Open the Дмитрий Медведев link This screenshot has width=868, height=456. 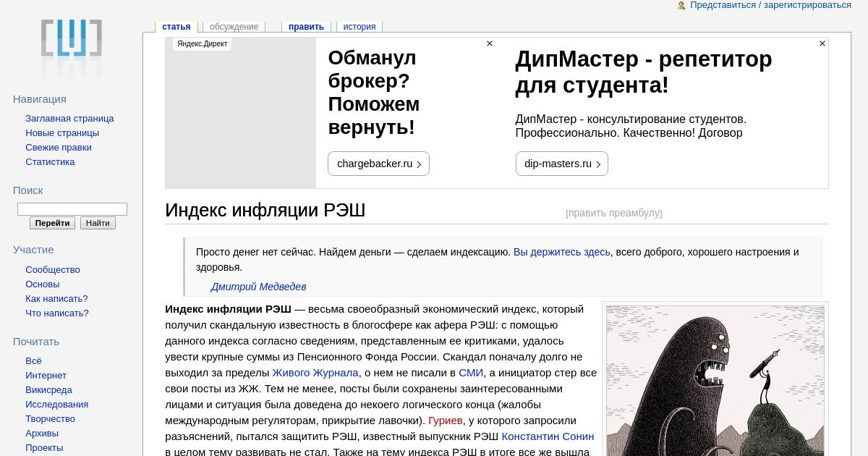pos(258,287)
